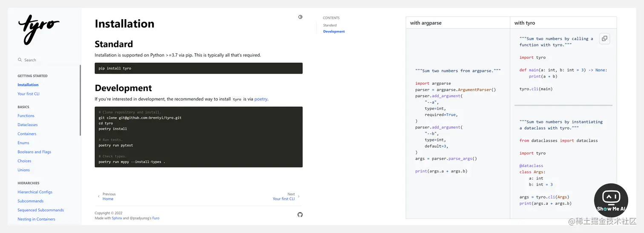Open Enums sidebar page
Screen dimensions: 644x233
point(23,143)
